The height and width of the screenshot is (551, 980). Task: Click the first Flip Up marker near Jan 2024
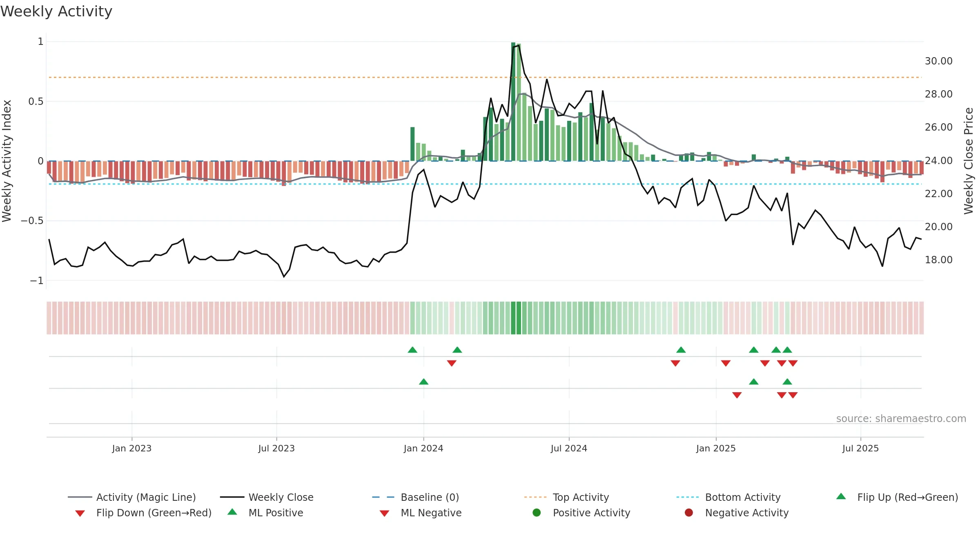click(x=412, y=350)
